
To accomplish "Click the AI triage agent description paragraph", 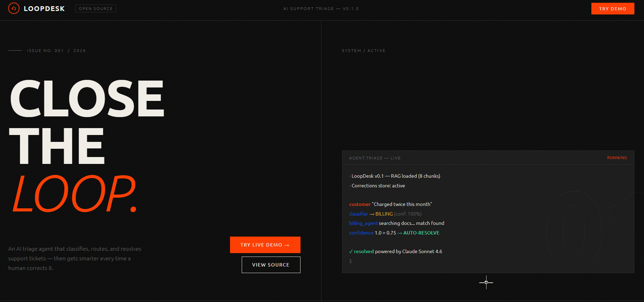I will (x=75, y=258).
